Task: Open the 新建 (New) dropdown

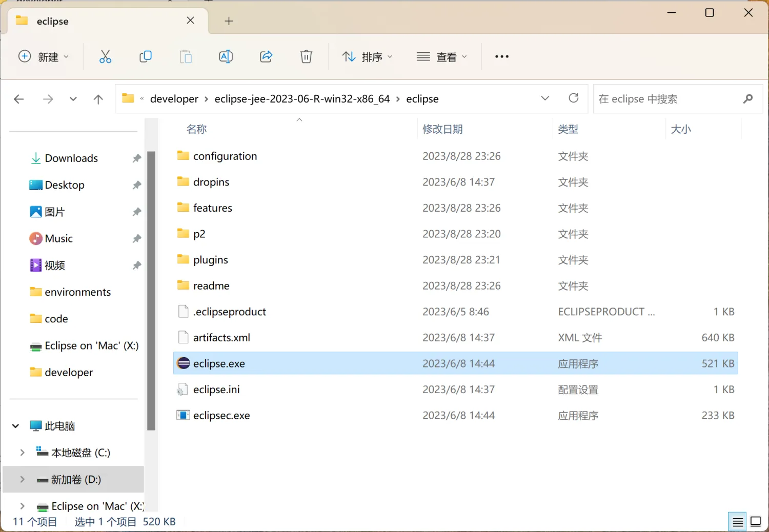Action: (44, 57)
